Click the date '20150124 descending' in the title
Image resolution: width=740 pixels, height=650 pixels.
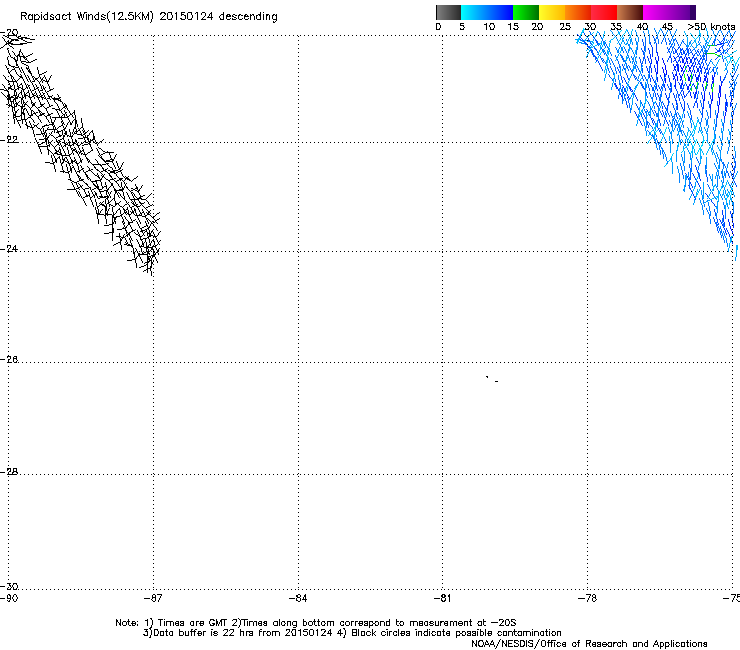pos(219,17)
